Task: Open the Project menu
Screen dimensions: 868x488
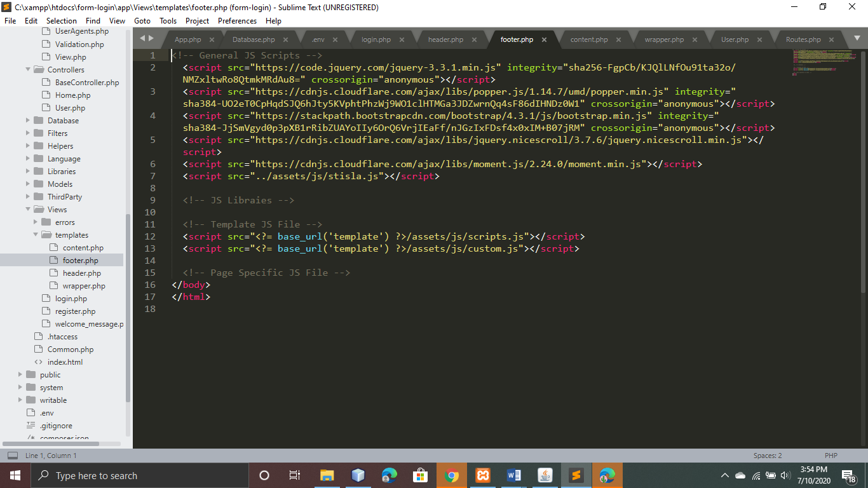Action: pyautogui.click(x=197, y=20)
